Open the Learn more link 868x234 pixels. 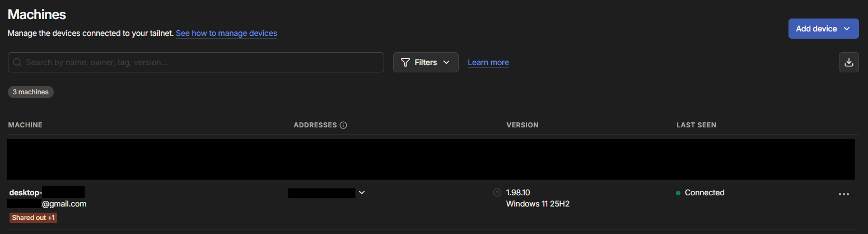(488, 62)
